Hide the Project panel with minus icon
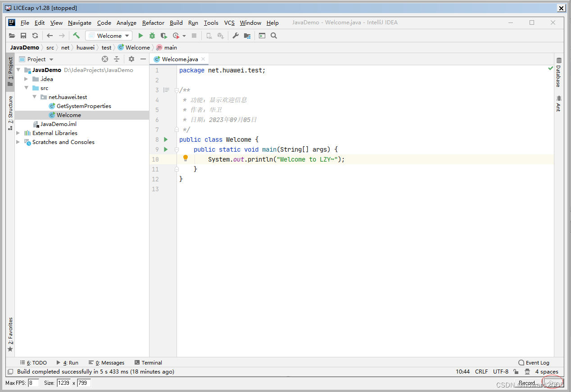This screenshot has width=571, height=392. 143,59
